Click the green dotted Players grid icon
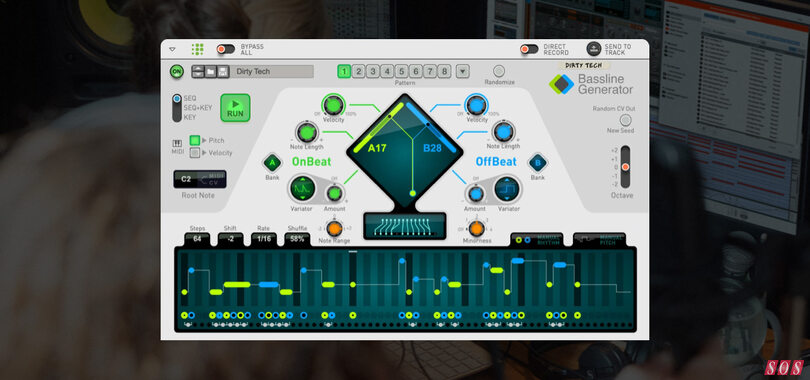The width and height of the screenshot is (810, 380). [197, 49]
